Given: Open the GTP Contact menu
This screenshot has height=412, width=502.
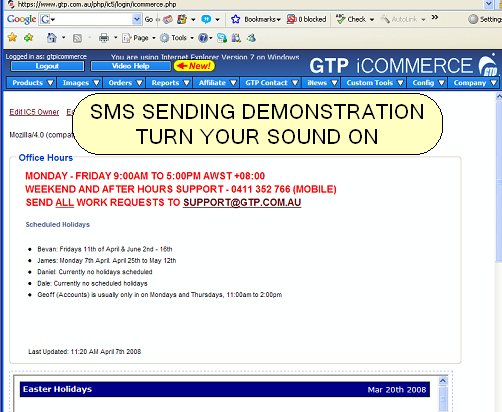Looking at the screenshot, I should tap(271, 83).
